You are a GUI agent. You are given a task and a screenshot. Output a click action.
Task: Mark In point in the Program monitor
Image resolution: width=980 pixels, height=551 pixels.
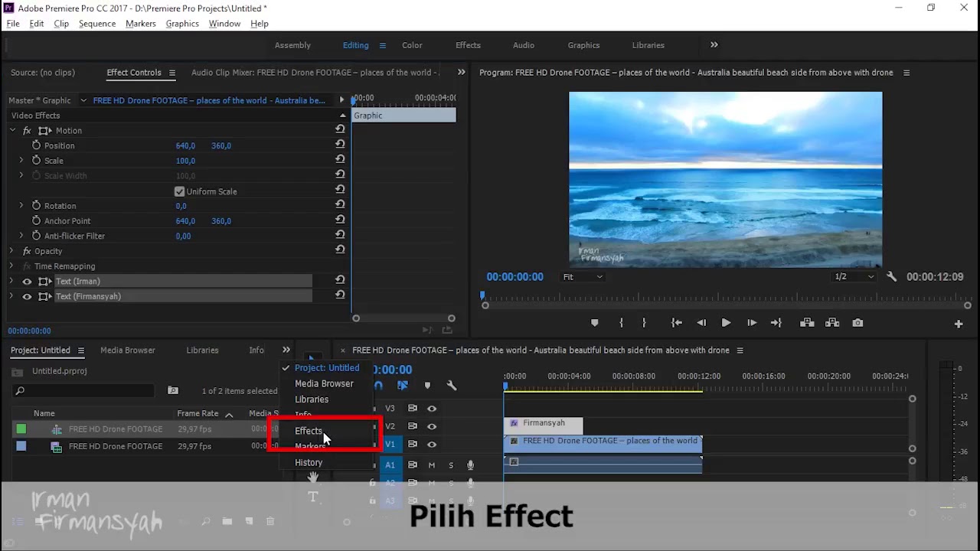(621, 323)
